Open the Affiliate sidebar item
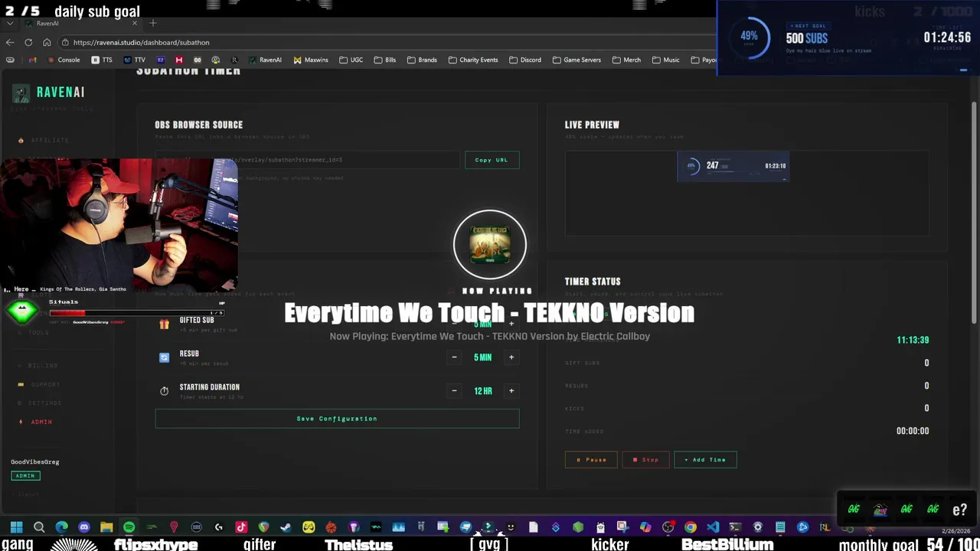Screen dimensions: 980x551 tap(44, 140)
